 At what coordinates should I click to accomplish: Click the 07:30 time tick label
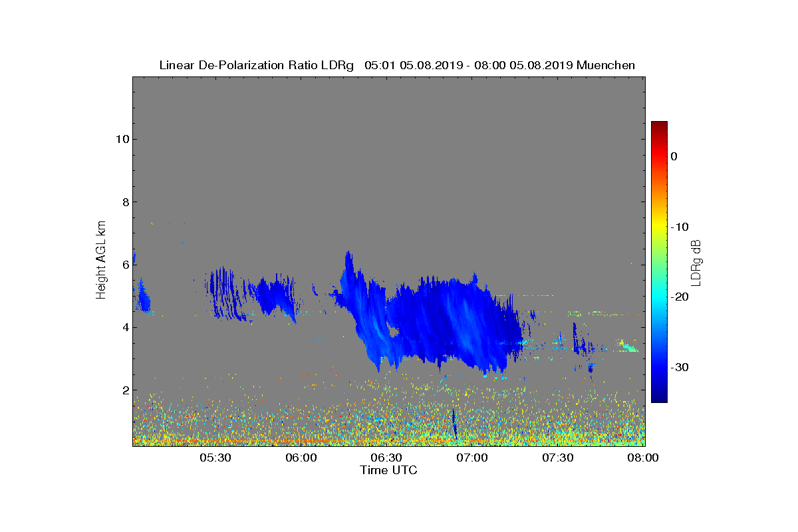coord(558,458)
